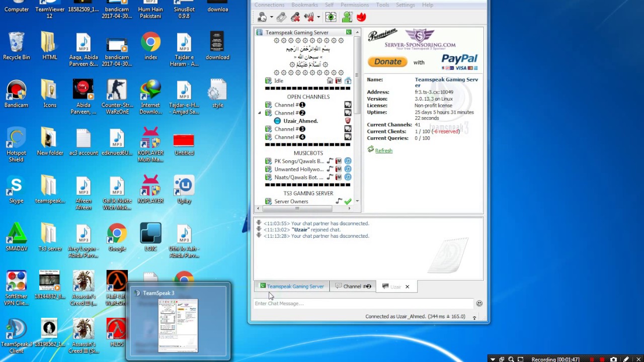Click the chat bubble icon on Channel #1
Screen dimensions: 644x362
[x=348, y=105]
